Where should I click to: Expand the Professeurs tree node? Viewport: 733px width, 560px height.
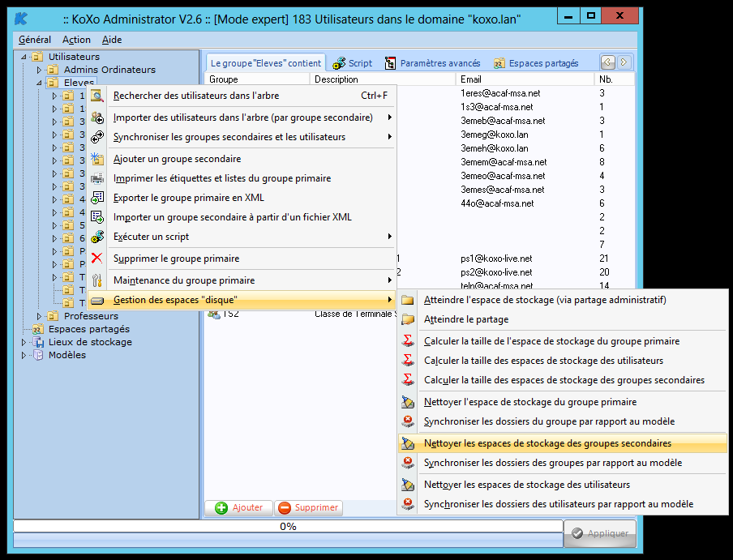point(39,316)
